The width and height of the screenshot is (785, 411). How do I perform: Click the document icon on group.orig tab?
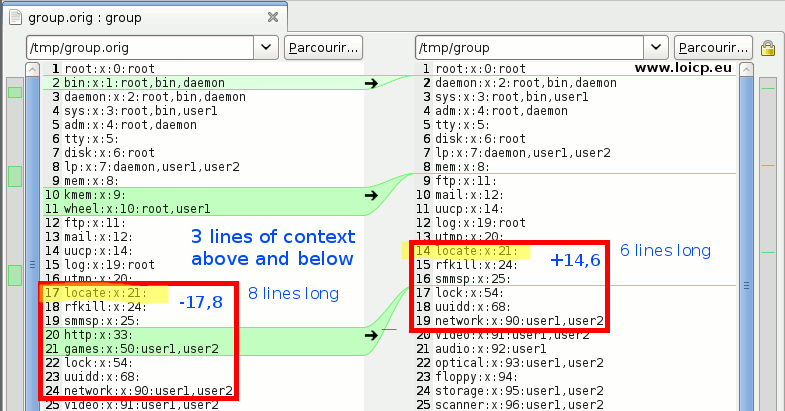click(x=15, y=17)
